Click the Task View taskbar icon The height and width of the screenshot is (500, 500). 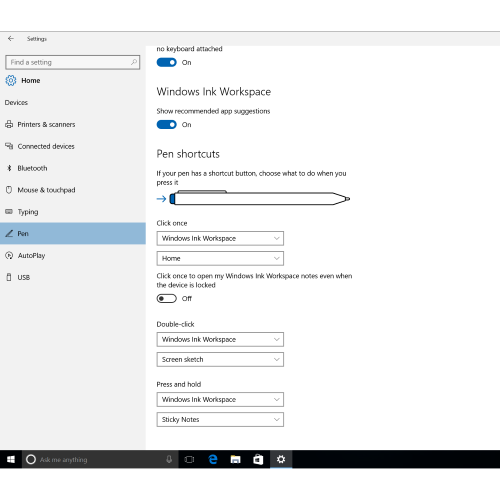(x=189, y=459)
